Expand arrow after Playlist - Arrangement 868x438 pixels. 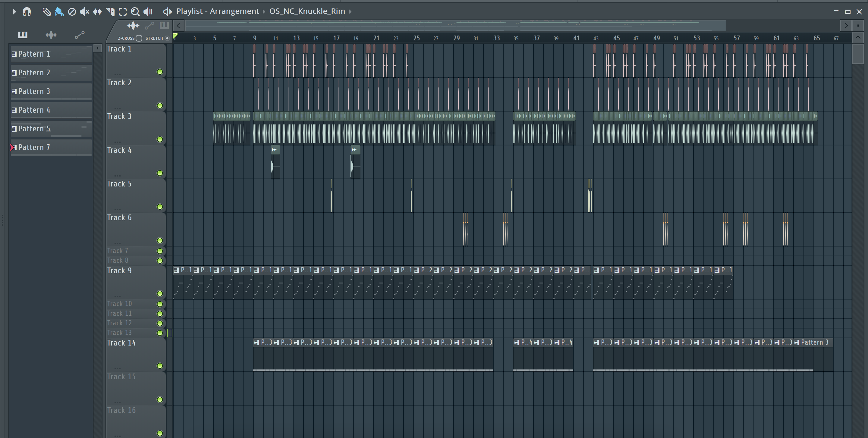(x=264, y=12)
